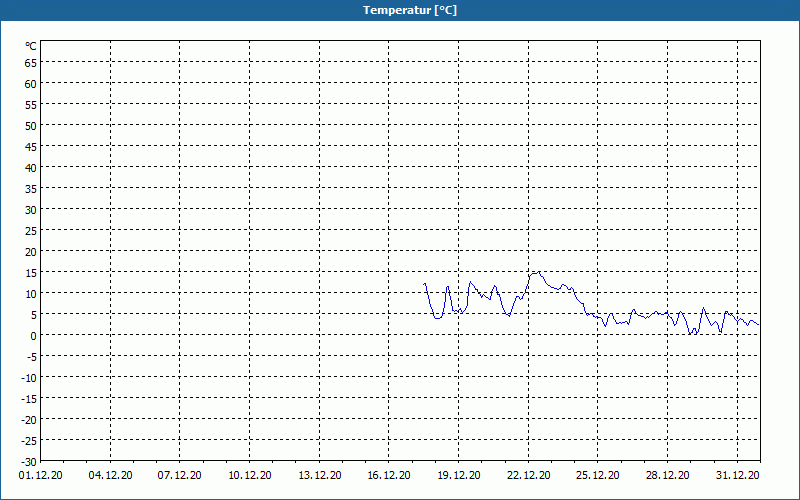Select the °C unit label on the axis
This screenshot has width=800, height=500.
point(31,46)
